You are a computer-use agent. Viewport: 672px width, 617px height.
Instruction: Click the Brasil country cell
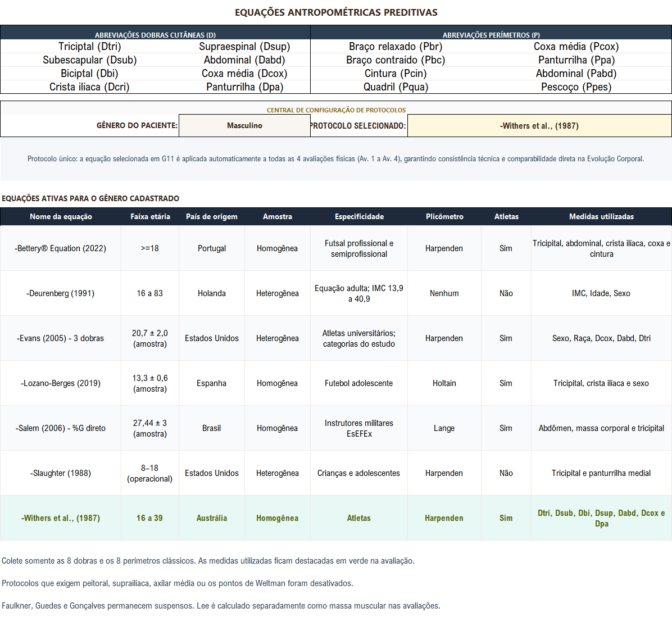[212, 428]
